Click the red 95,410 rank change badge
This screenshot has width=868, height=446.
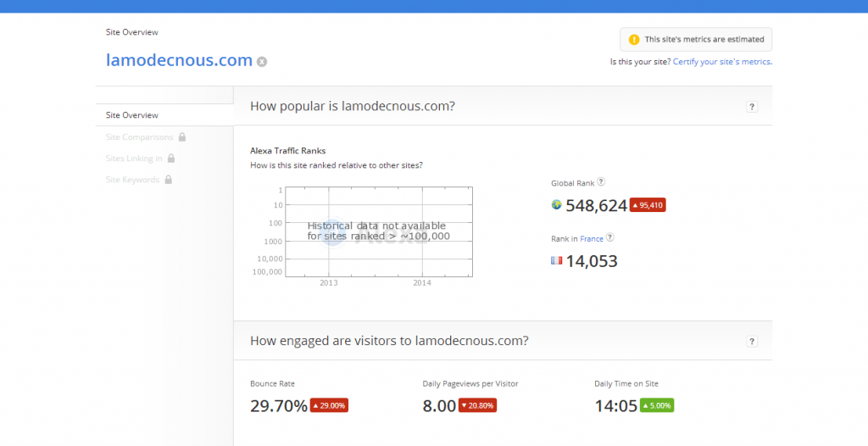click(647, 205)
